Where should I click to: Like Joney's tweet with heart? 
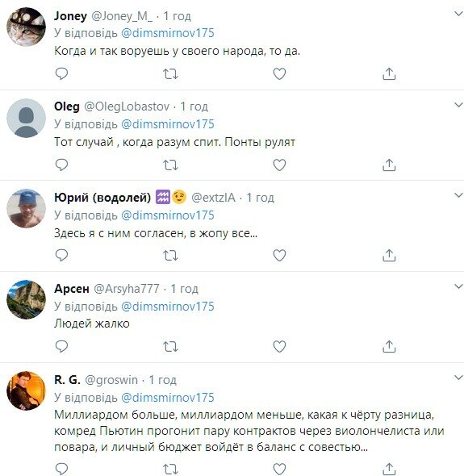(x=279, y=73)
